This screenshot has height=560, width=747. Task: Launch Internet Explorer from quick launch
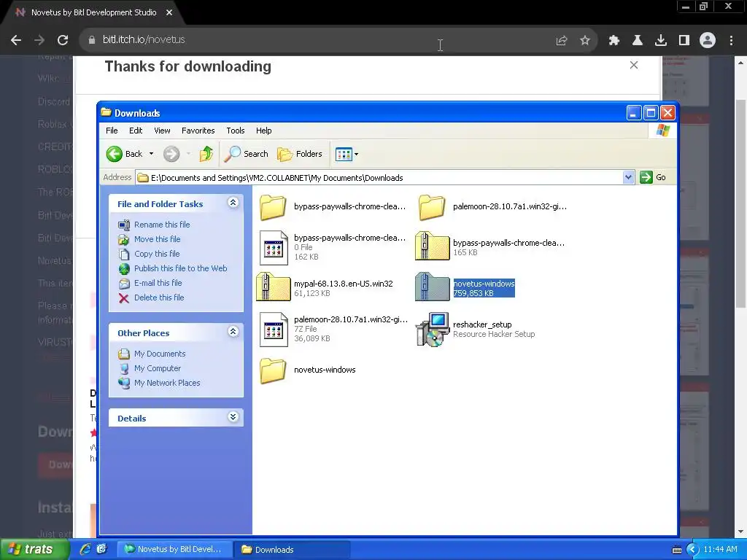pos(85,549)
